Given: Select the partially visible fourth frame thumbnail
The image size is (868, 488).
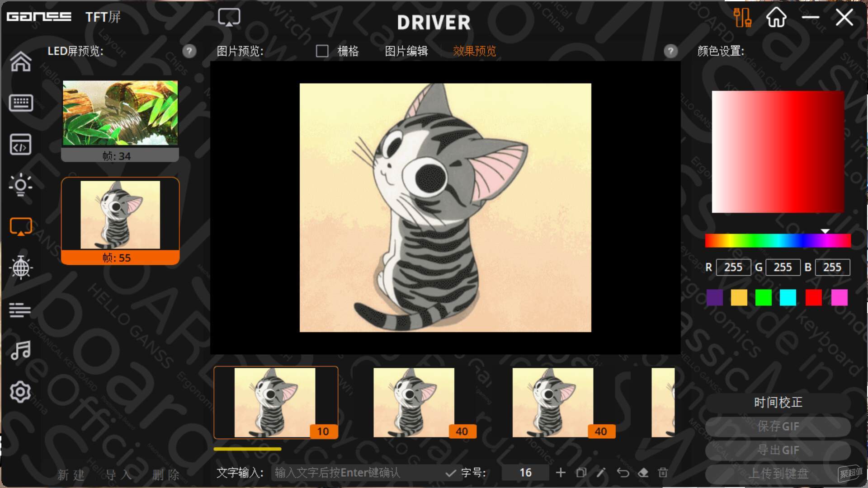Looking at the screenshot, I should pos(663,402).
